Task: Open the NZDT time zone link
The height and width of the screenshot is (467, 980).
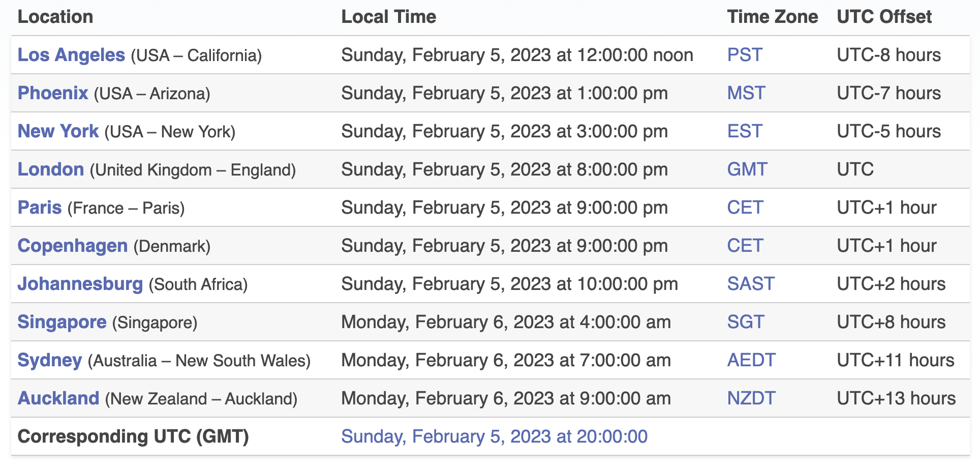Action: click(x=751, y=398)
